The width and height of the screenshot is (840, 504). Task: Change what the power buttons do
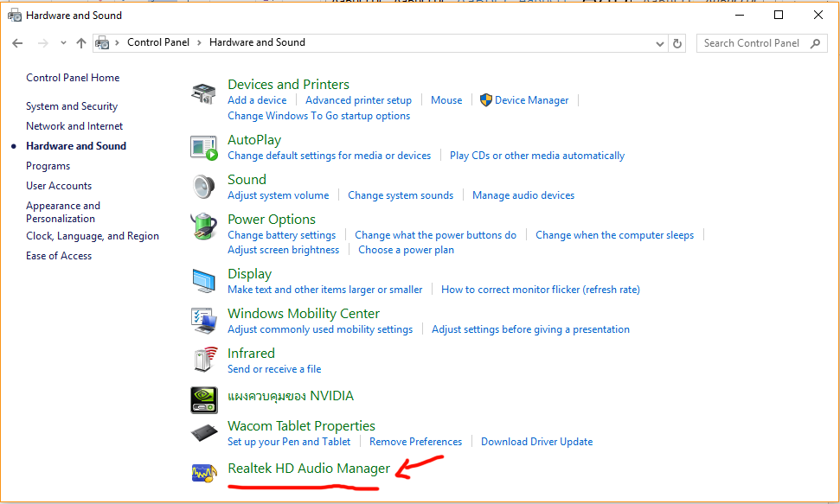point(435,235)
